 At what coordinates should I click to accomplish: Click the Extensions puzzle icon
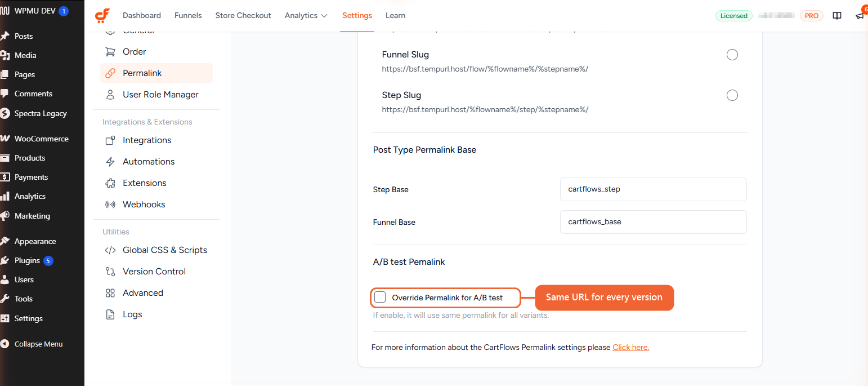point(110,183)
